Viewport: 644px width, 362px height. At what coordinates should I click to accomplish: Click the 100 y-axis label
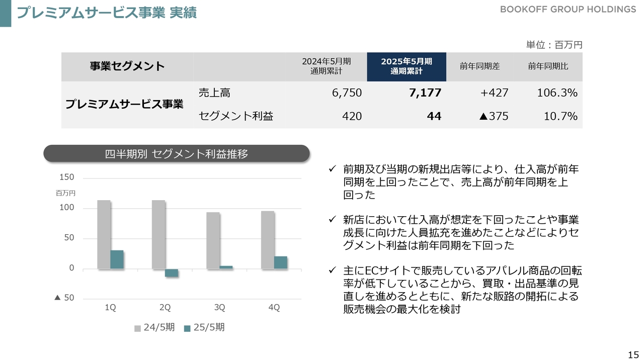[x=67, y=208]
